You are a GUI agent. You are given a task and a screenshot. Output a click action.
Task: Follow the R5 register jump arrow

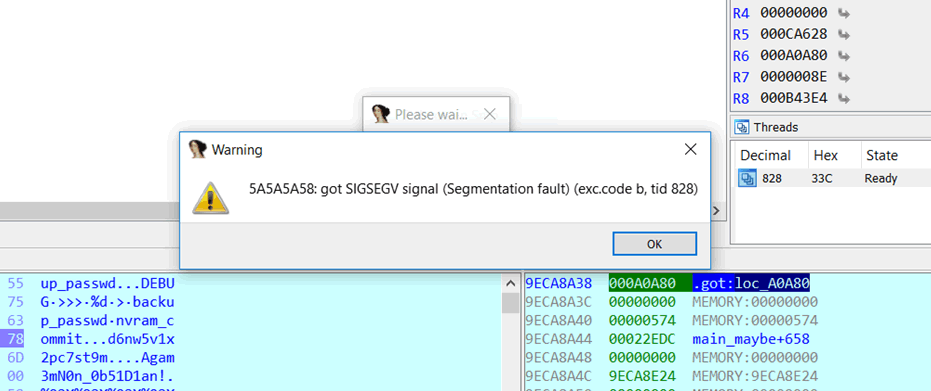pyautogui.click(x=843, y=34)
